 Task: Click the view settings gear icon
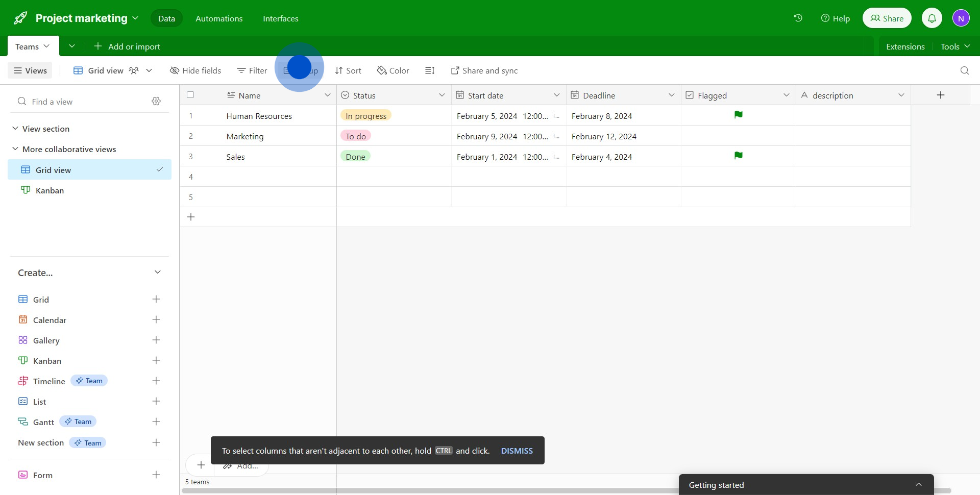pyautogui.click(x=156, y=102)
